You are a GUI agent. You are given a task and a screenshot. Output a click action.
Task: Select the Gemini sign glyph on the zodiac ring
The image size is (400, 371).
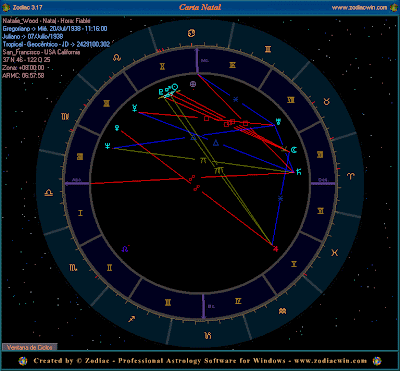coord(268,50)
